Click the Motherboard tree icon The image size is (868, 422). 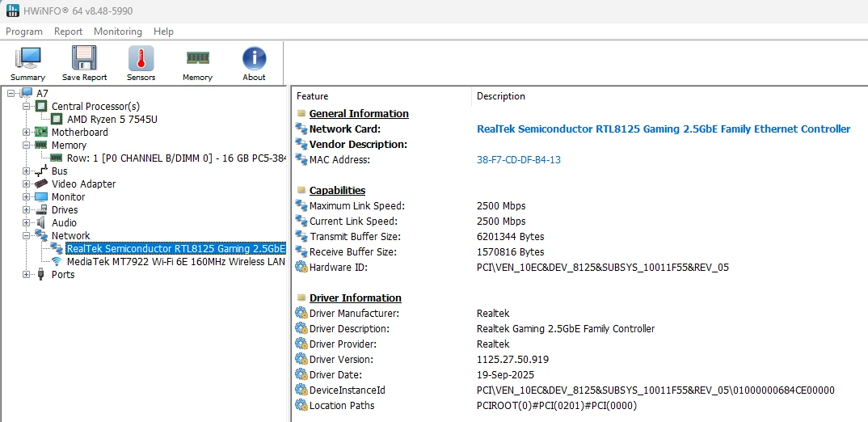pos(41,132)
